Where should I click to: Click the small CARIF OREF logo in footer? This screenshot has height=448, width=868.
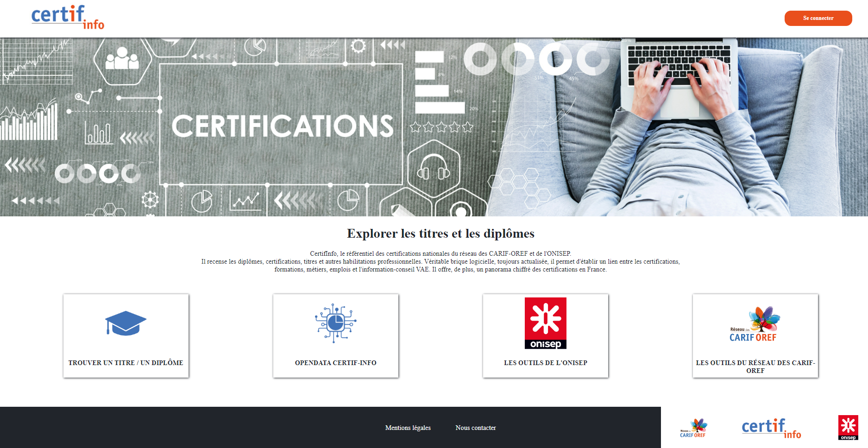click(x=693, y=428)
